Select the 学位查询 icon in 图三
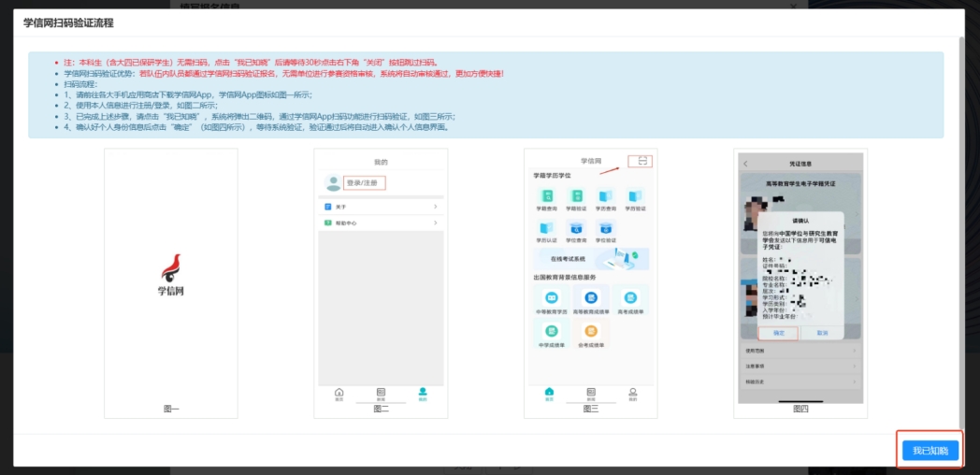The width and height of the screenshot is (980, 475). [x=577, y=226]
